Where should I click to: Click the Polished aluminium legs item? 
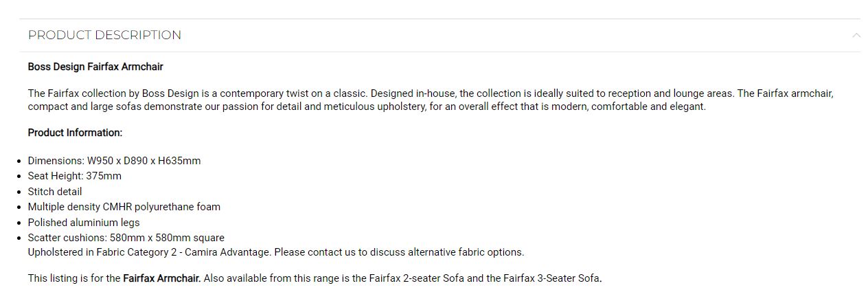[x=84, y=223]
